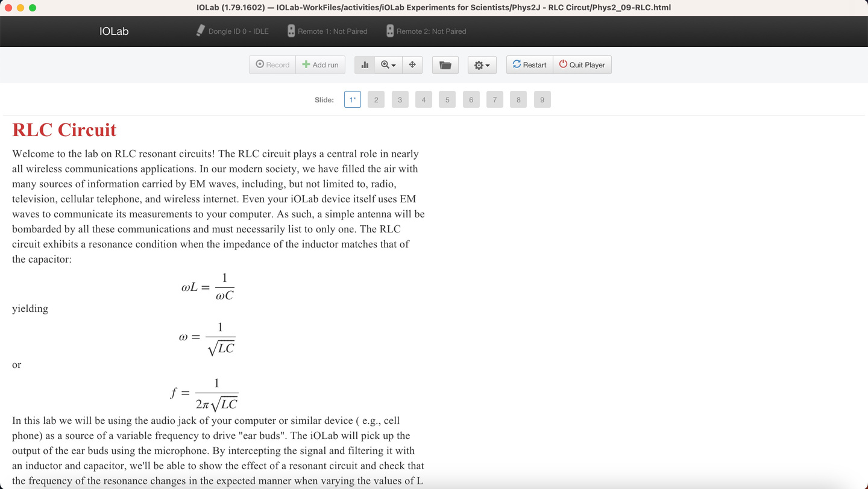Toggle the bar chart statistics mode icon
This screenshot has height=489, width=868.
(x=365, y=65)
